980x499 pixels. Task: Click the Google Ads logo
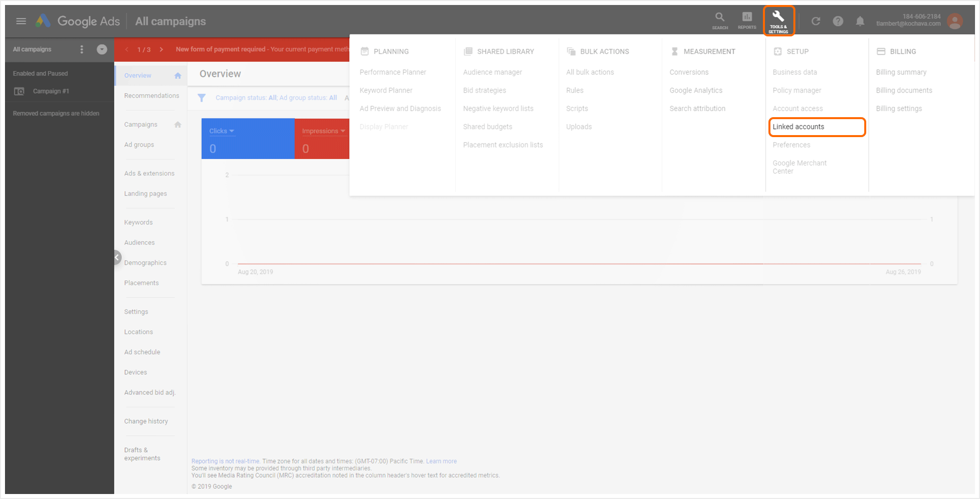click(x=78, y=21)
